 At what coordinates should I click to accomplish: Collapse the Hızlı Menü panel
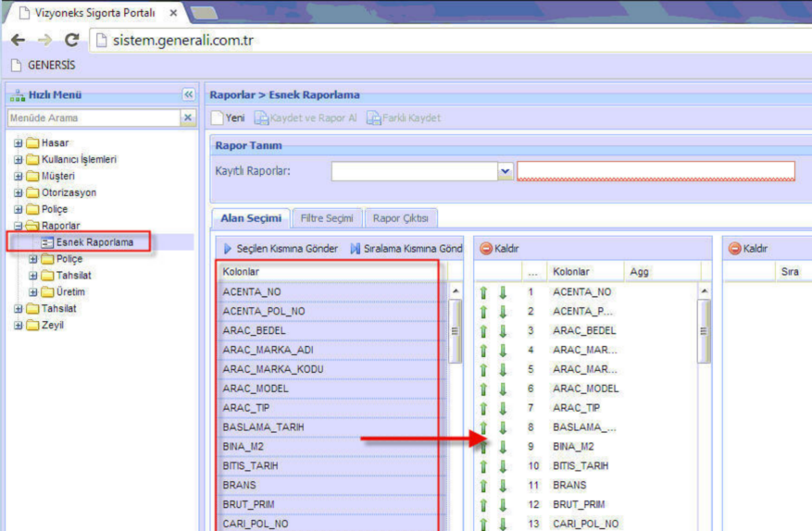pyautogui.click(x=188, y=94)
